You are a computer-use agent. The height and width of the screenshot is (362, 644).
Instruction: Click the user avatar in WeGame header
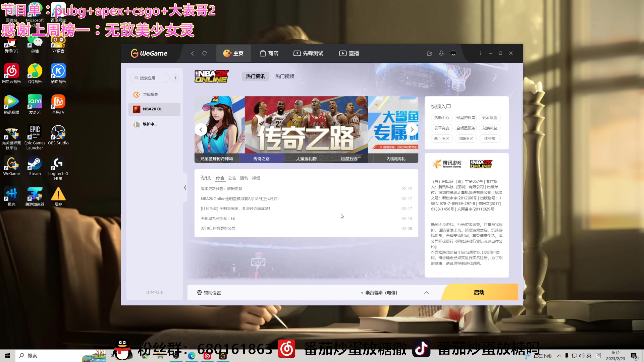(x=453, y=53)
